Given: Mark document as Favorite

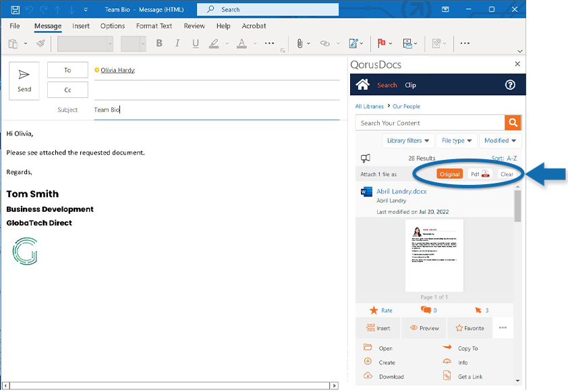Looking at the screenshot, I should pyautogui.click(x=470, y=328).
